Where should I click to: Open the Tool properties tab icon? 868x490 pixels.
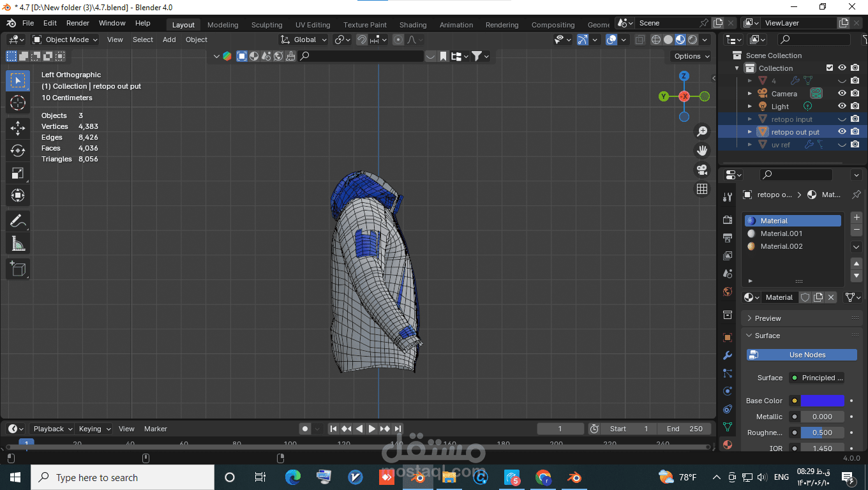(x=728, y=197)
